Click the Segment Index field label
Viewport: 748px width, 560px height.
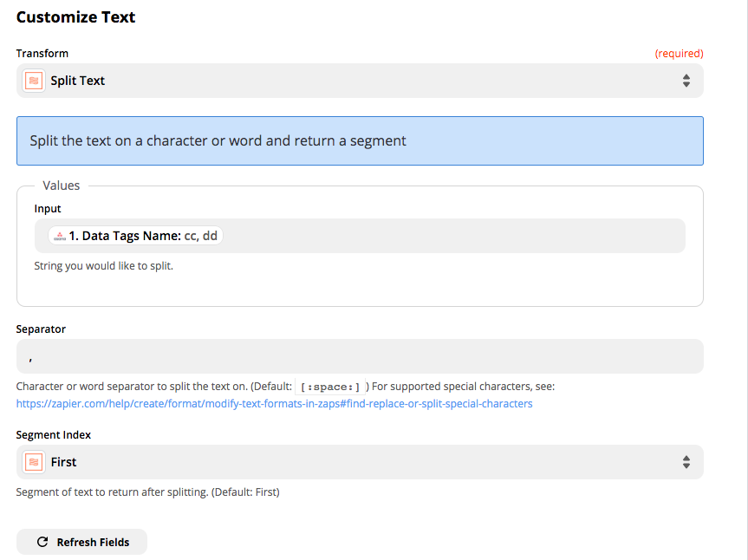[x=54, y=434]
